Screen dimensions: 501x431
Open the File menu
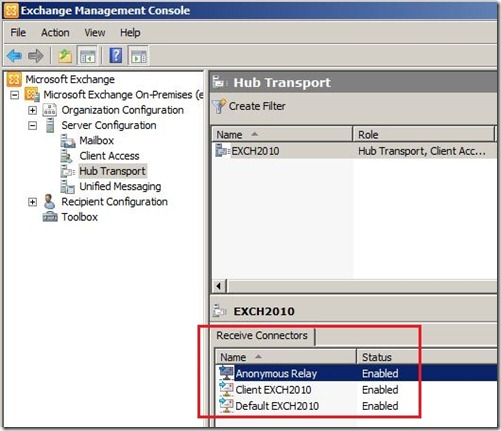[18, 33]
